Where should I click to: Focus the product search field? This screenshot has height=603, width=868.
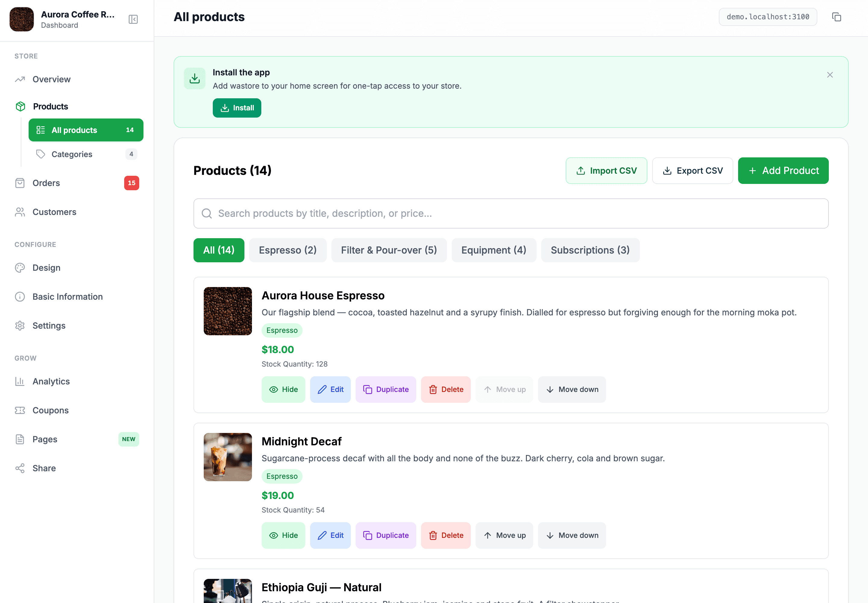511,213
